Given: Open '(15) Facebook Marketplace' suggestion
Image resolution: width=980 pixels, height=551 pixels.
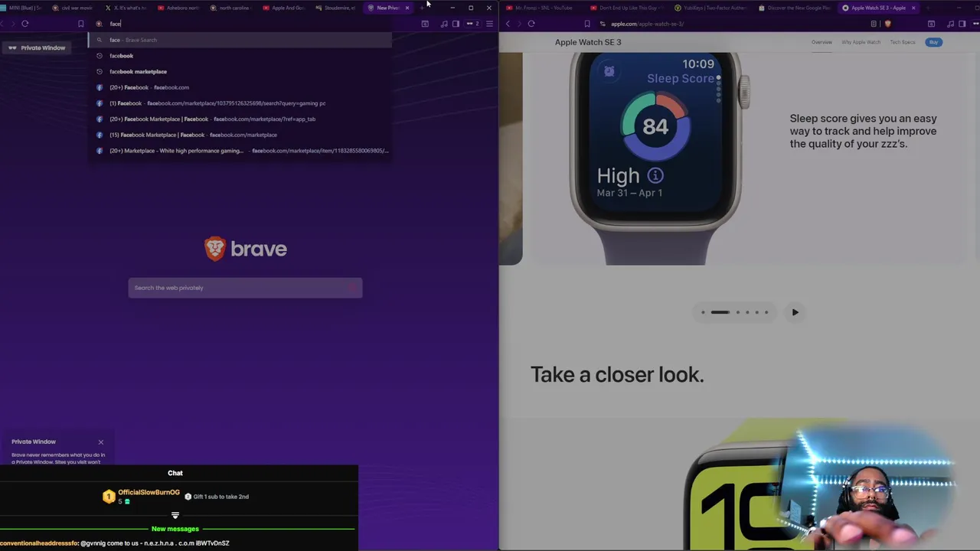Looking at the screenshot, I should tap(240, 135).
